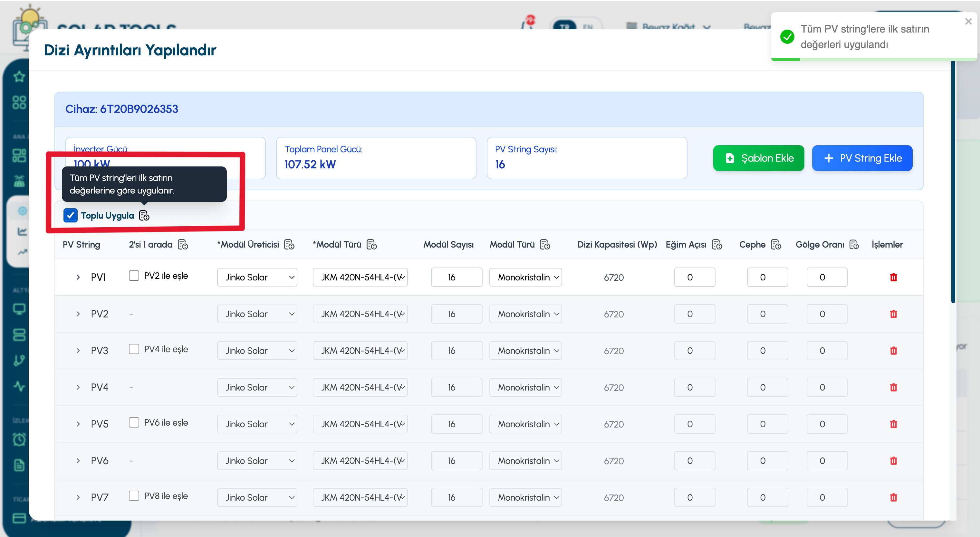
Task: Check the PV6 ile eşle checkbox
Action: [x=134, y=422]
